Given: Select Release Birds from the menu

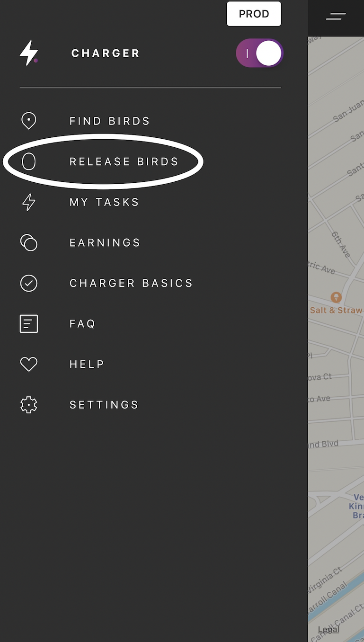Looking at the screenshot, I should [x=124, y=162].
